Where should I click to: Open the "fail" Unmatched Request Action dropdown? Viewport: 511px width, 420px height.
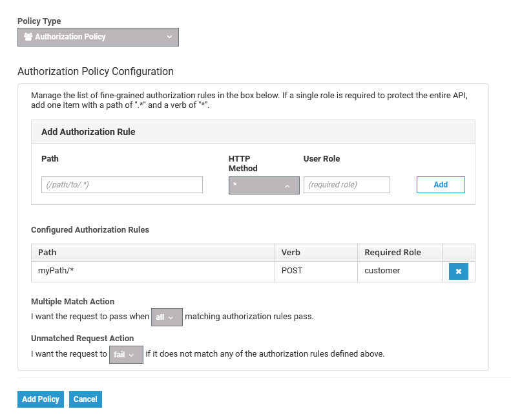pyautogui.click(x=126, y=355)
